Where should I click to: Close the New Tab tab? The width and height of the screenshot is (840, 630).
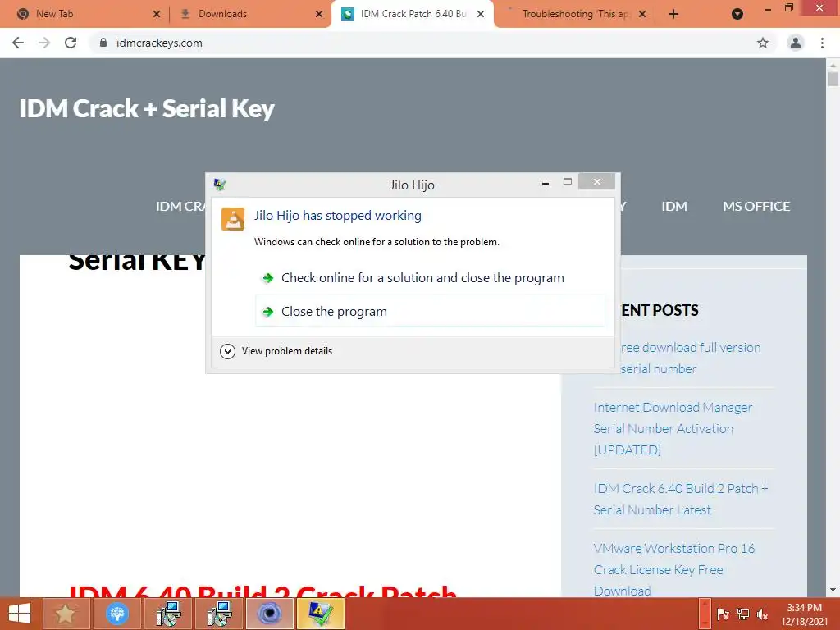click(x=157, y=14)
